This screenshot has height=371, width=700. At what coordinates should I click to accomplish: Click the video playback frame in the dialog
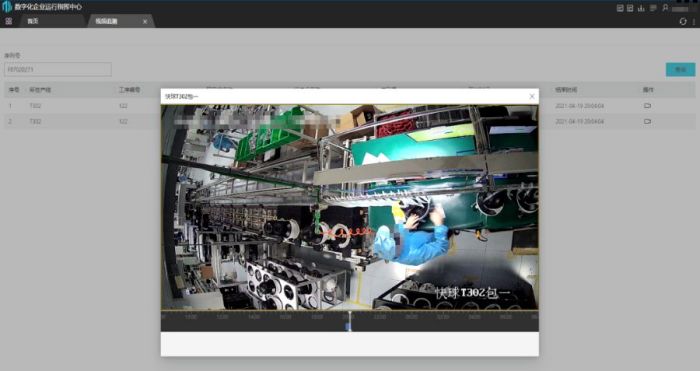click(x=350, y=207)
